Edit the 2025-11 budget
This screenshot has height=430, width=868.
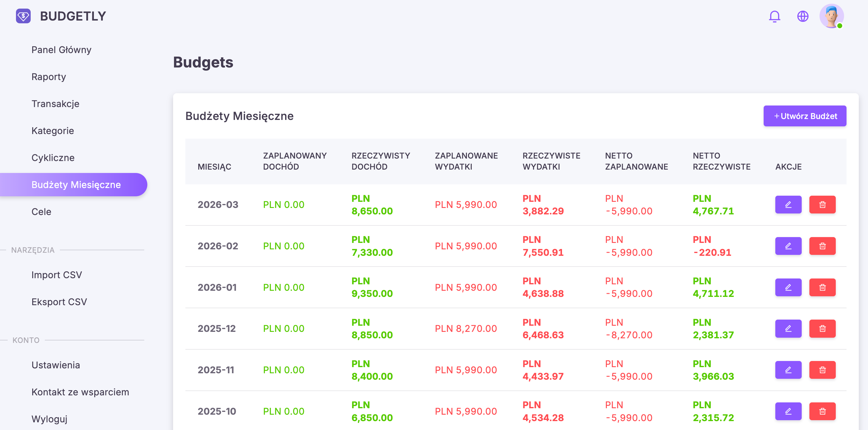pyautogui.click(x=788, y=370)
